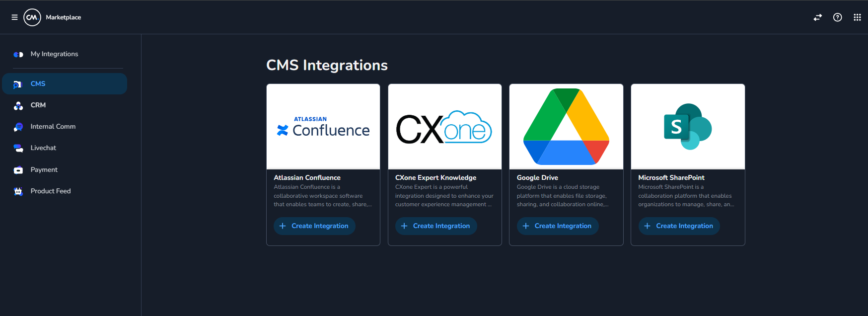Click the Google Drive logo thumbnail

[x=566, y=127]
